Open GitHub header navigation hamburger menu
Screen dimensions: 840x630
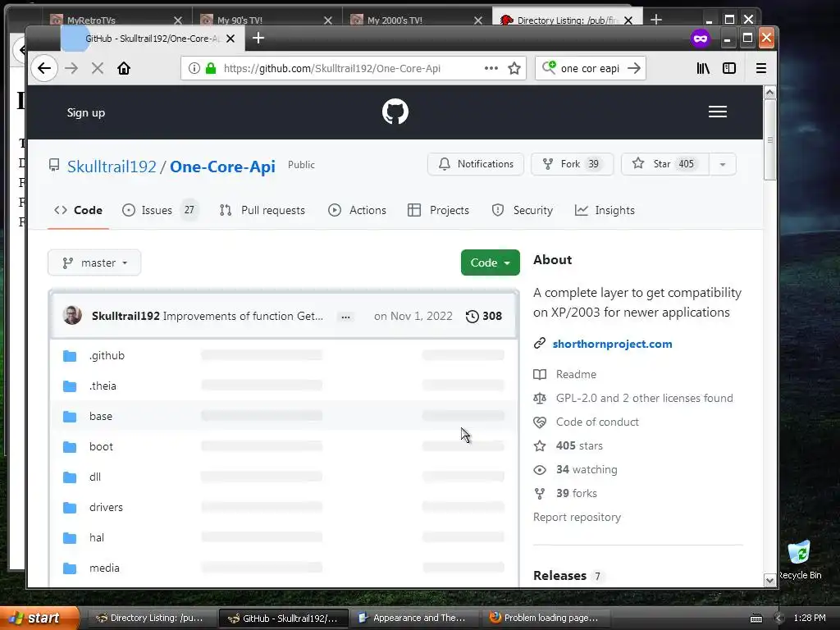pos(717,112)
